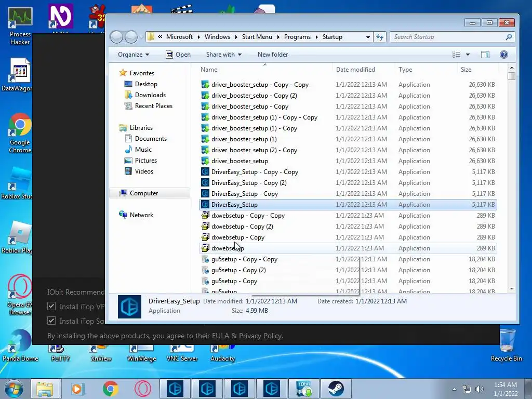
Task: Open Roblox Studio desktop shortcut
Action: [17, 183]
